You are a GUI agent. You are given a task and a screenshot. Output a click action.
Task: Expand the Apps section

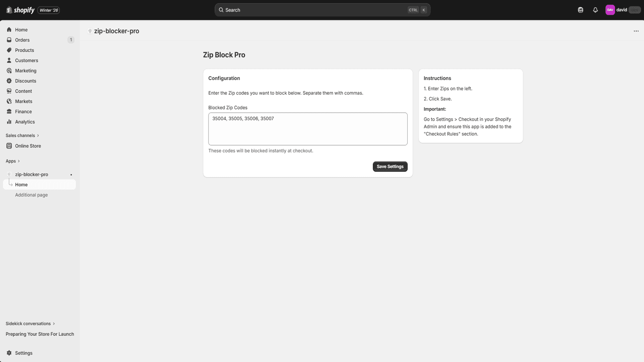[12, 161]
